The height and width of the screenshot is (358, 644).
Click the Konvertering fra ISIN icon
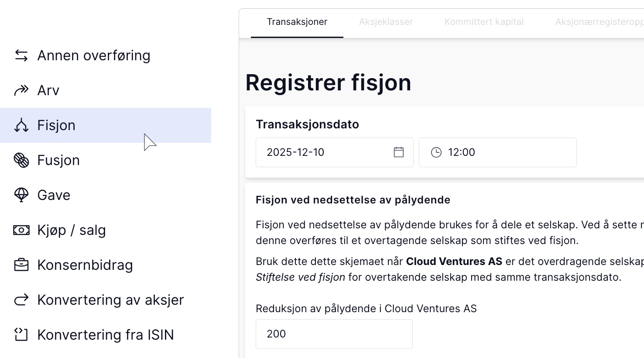(21, 335)
